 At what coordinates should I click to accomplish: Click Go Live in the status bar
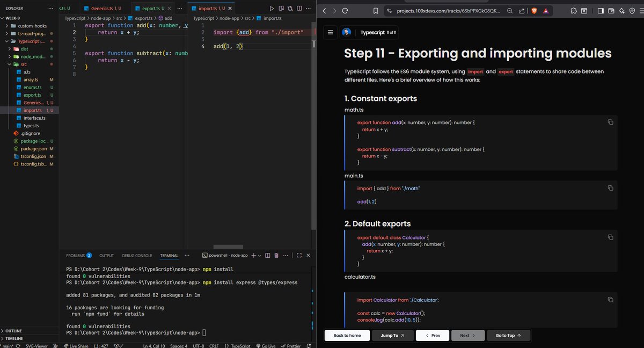(x=266, y=346)
